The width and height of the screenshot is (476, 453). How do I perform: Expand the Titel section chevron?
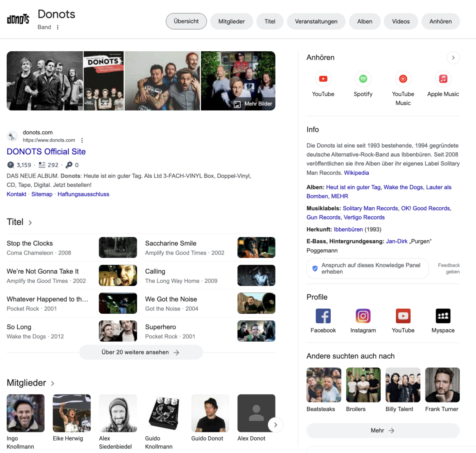30,223
